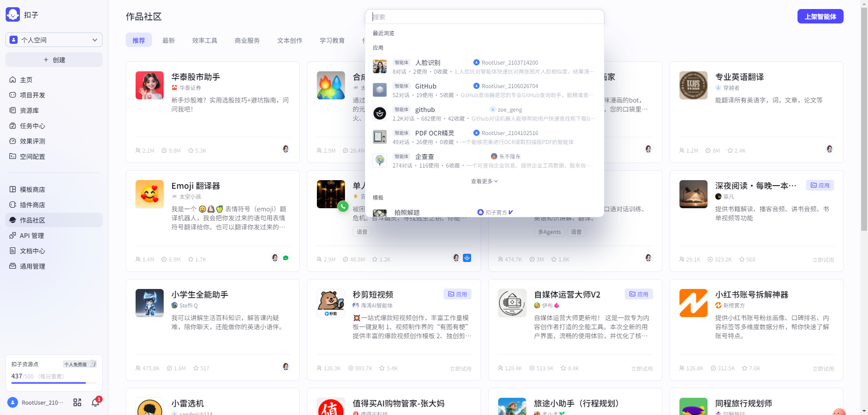Click the RootUser avatar icon
This screenshot has height=415, width=868.
13,402
